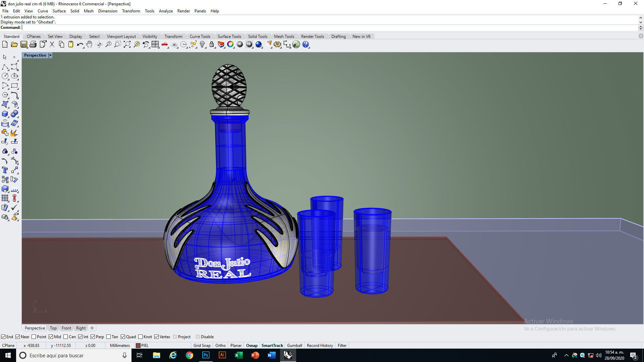
Task: Toggle the Quad osnap checkbox
Action: pyautogui.click(x=123, y=337)
